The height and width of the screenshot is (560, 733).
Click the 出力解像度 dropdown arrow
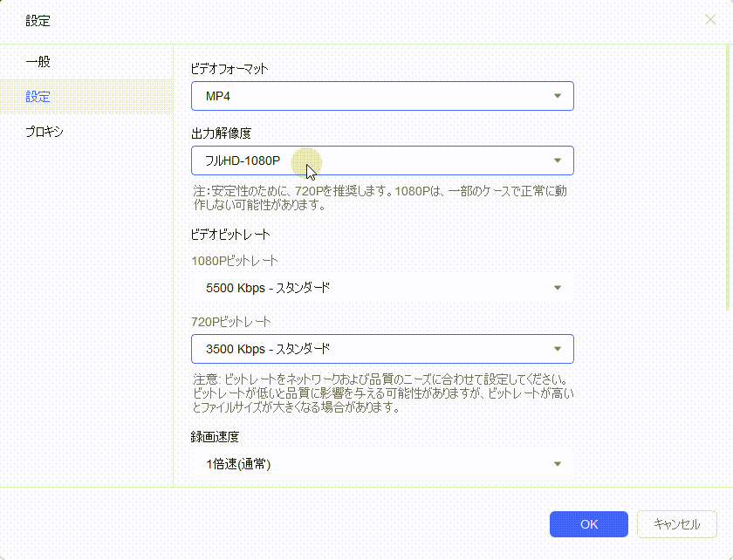[x=558, y=160]
